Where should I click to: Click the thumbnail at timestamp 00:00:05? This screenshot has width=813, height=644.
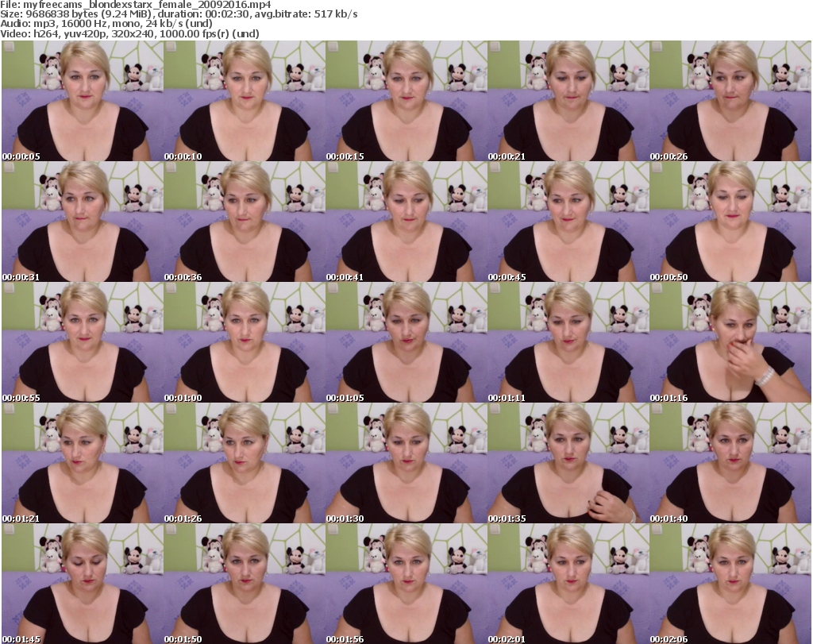click(x=82, y=101)
